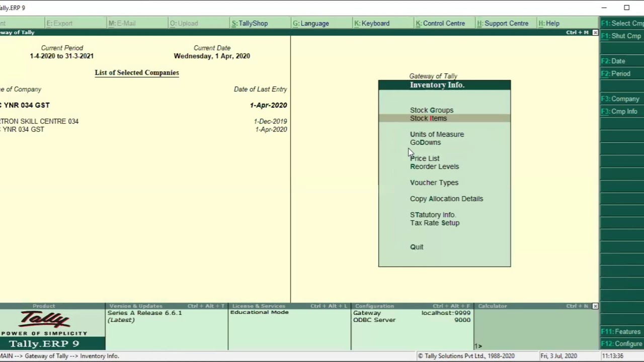The width and height of the screenshot is (644, 362).
Task: Click the calculator input prompt 1>
Action: point(478,346)
